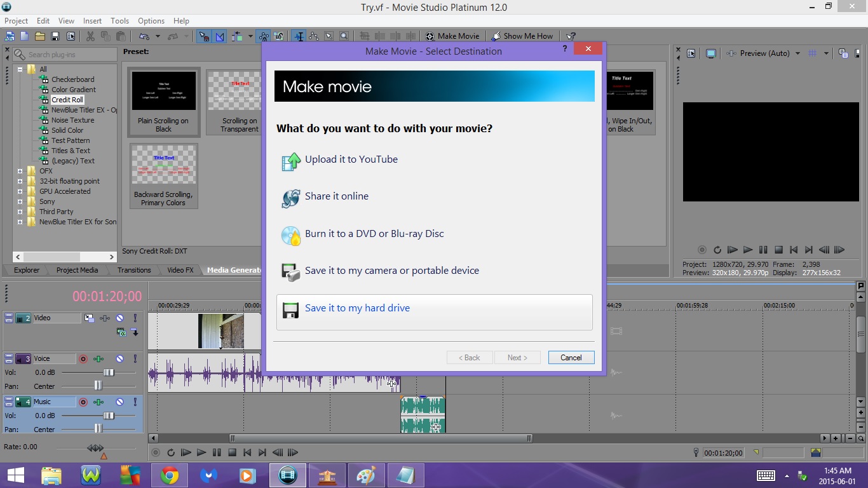Select the Plain Scrolling on Black preset
Viewport: 868px width, 488px height.
click(163, 102)
